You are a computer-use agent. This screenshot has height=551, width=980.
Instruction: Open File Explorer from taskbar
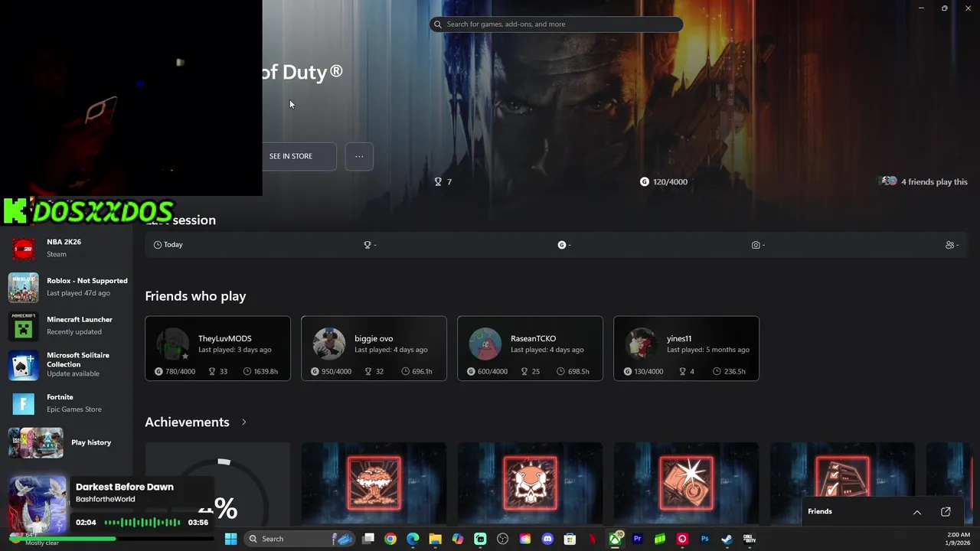435,539
